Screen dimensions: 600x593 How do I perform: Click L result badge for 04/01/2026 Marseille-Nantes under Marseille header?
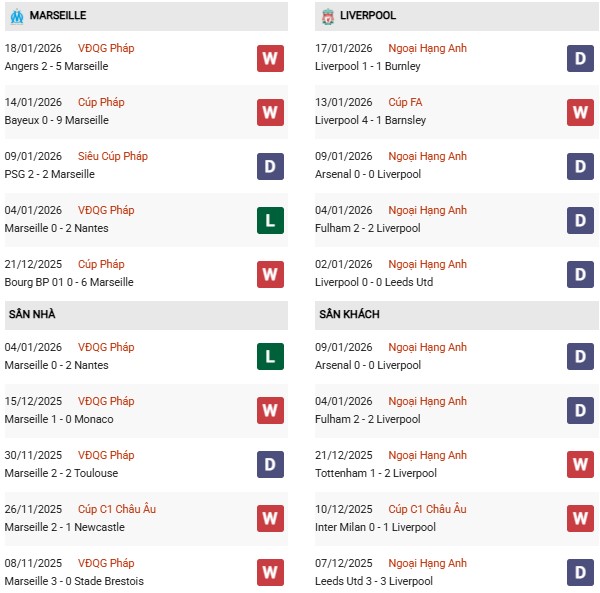(270, 220)
